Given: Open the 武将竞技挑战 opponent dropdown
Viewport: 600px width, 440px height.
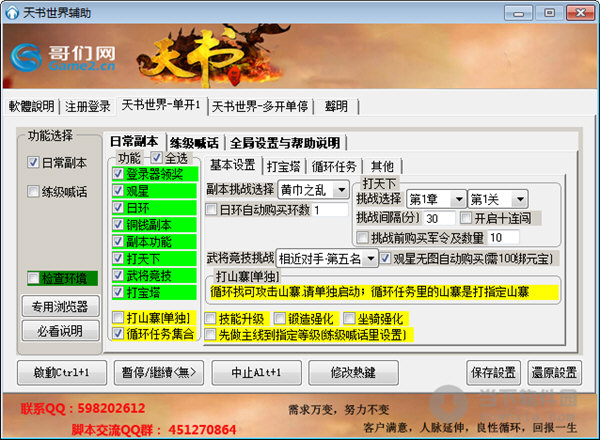Looking at the screenshot, I should 327,259.
